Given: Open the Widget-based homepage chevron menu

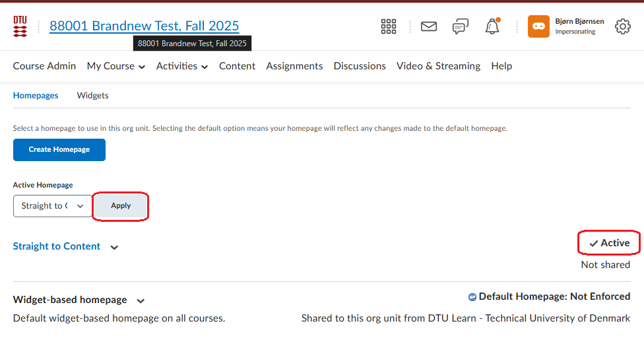Looking at the screenshot, I should pos(141,300).
